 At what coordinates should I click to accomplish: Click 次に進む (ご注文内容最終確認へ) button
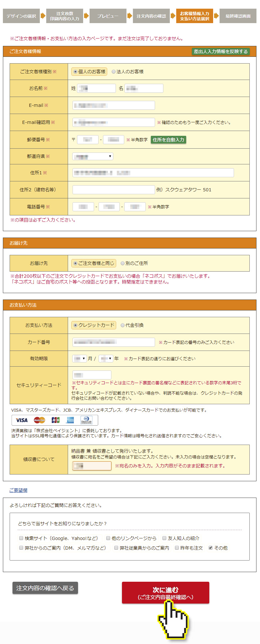click(166, 593)
